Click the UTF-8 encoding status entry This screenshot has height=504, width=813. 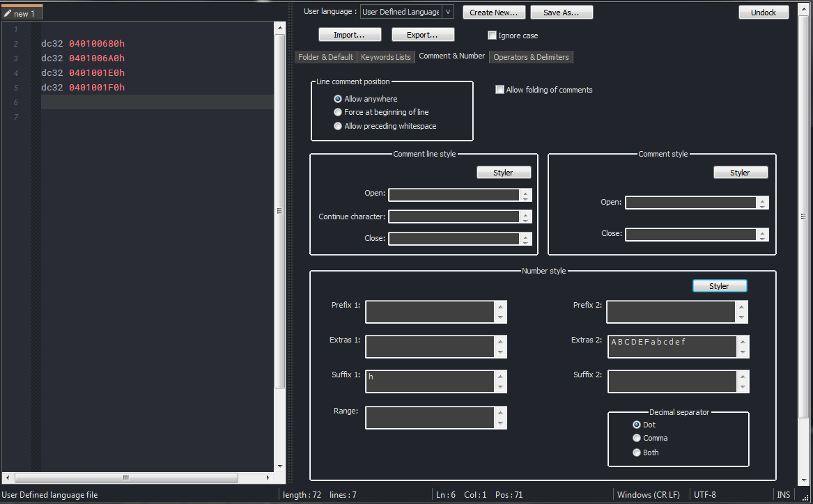(x=705, y=495)
